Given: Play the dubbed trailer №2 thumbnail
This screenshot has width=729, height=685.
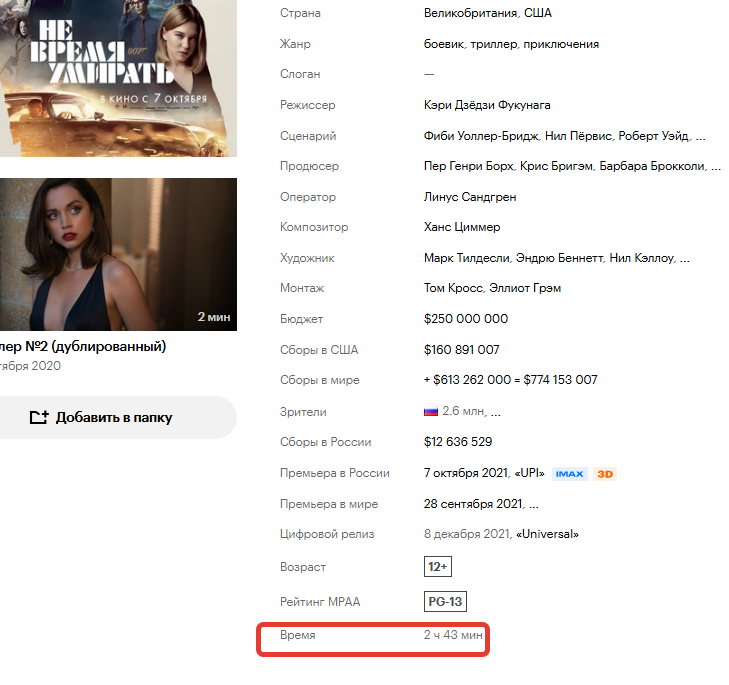Looking at the screenshot, I should pos(118,254).
